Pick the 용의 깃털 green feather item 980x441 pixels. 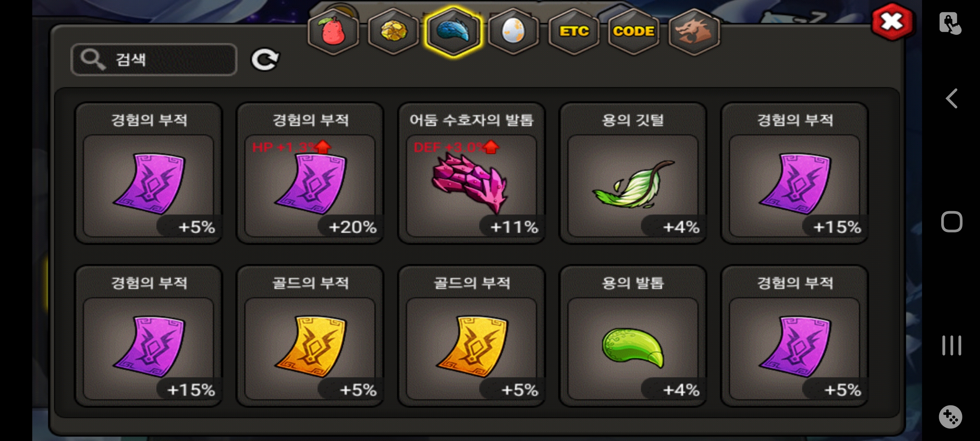click(633, 173)
